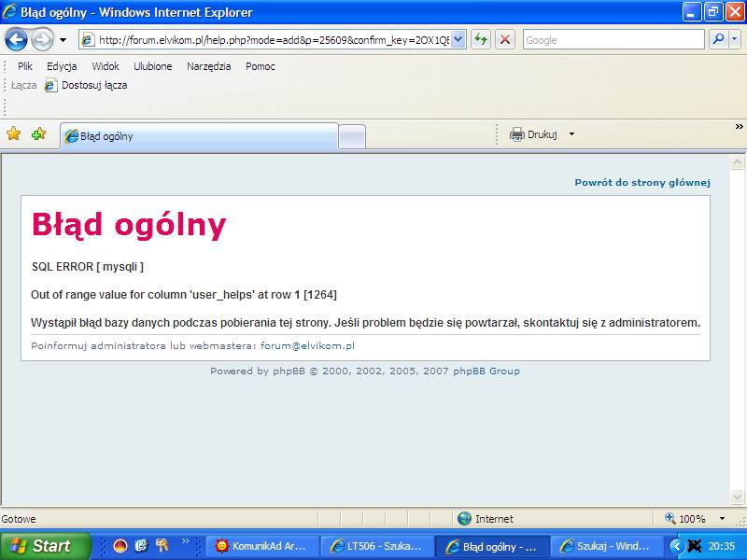The width and height of the screenshot is (747, 560).
Task: Click Dostosuj łącza link bar item
Action: coord(86,85)
